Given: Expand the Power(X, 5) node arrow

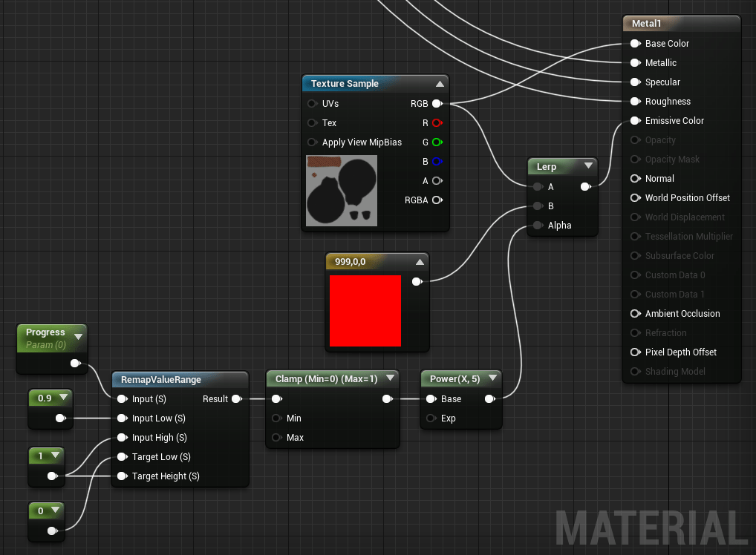Looking at the screenshot, I should pyautogui.click(x=493, y=379).
